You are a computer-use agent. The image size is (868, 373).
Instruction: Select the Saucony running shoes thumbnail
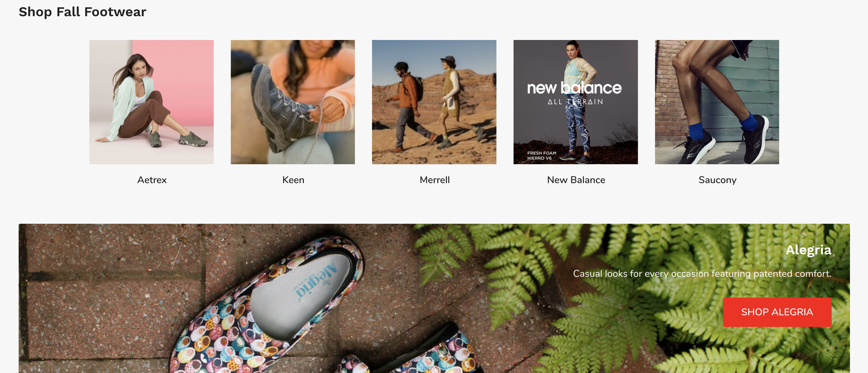717,102
